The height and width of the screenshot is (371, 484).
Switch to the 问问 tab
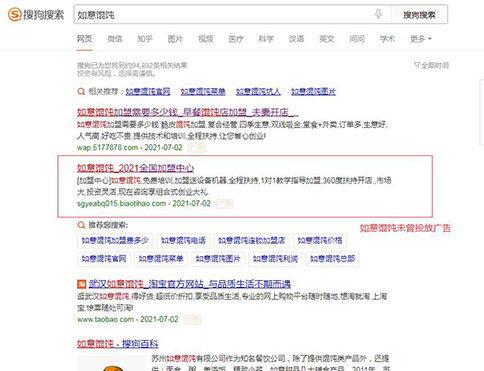point(357,39)
